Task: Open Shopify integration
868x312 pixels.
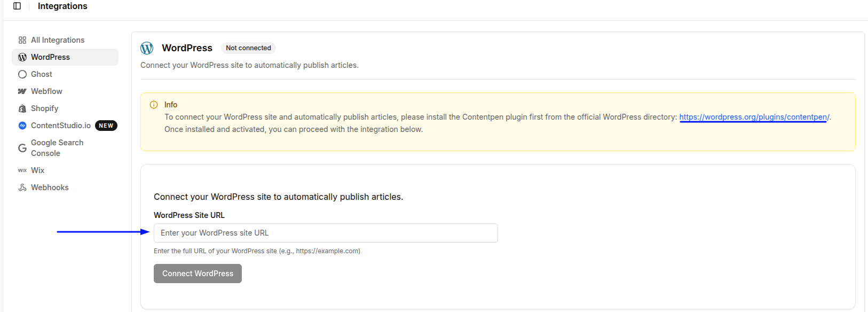Action: click(x=65, y=108)
